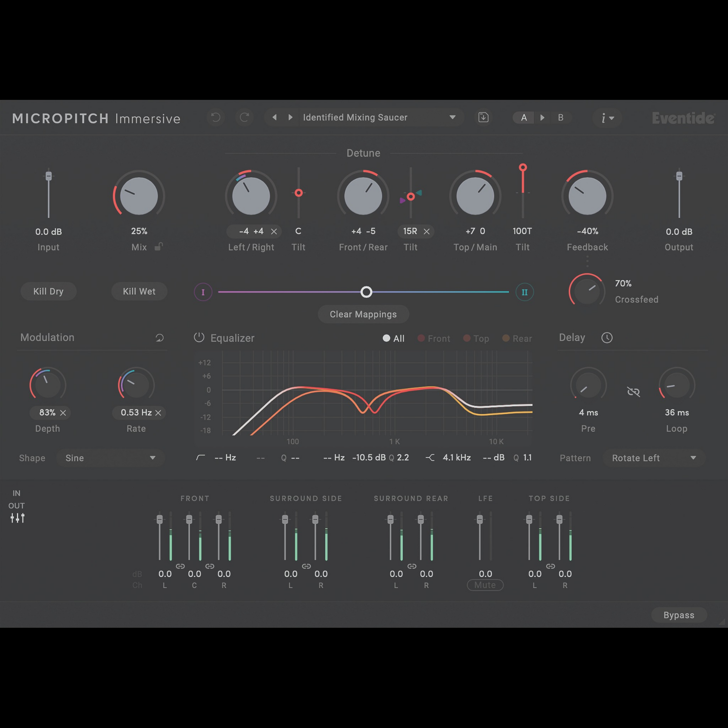Click the redo arrow icon
This screenshot has height=728, width=728.
coord(244,117)
